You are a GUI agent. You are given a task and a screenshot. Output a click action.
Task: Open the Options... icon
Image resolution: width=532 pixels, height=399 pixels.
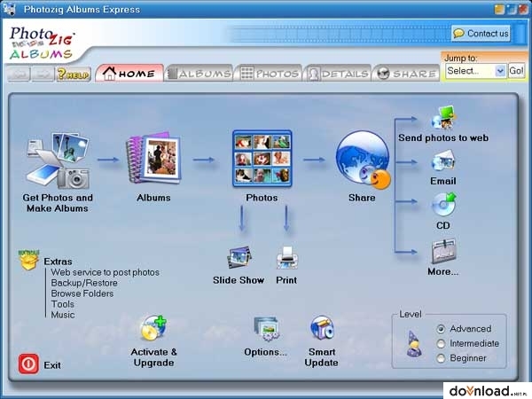[x=266, y=329]
